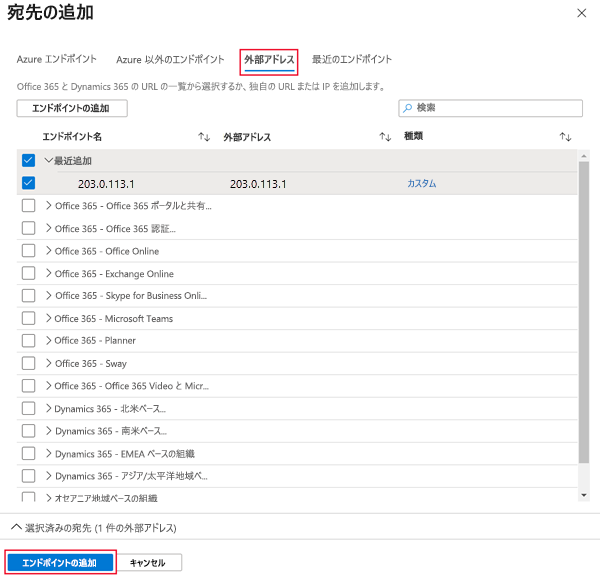Screen dimensions: 600x584
Task: Click the top エンドポイントの追加 button
Action: click(x=72, y=108)
